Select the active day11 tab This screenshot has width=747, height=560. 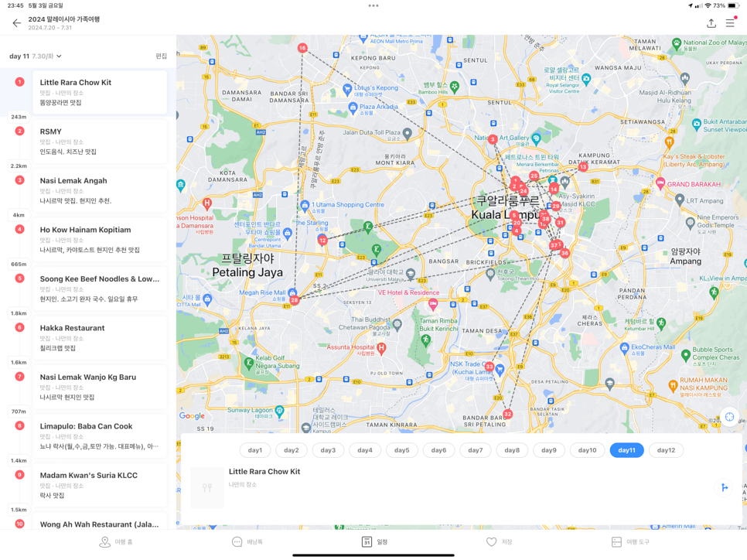tap(627, 450)
